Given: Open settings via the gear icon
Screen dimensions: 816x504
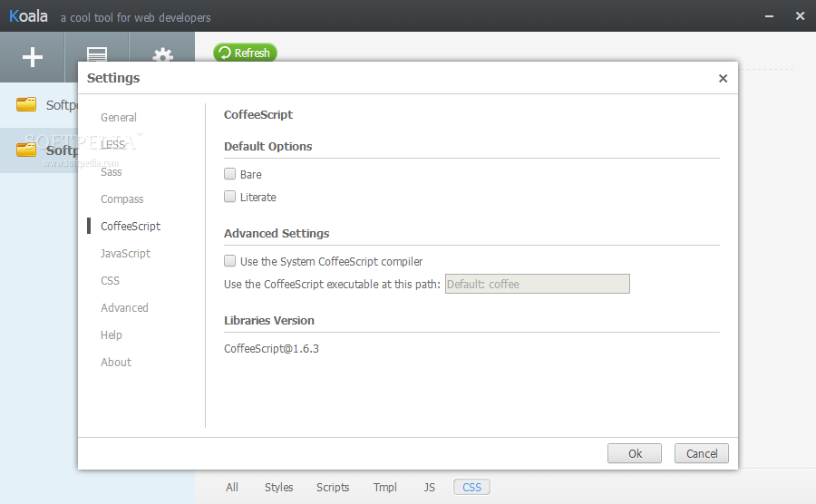Looking at the screenshot, I should point(163,54).
